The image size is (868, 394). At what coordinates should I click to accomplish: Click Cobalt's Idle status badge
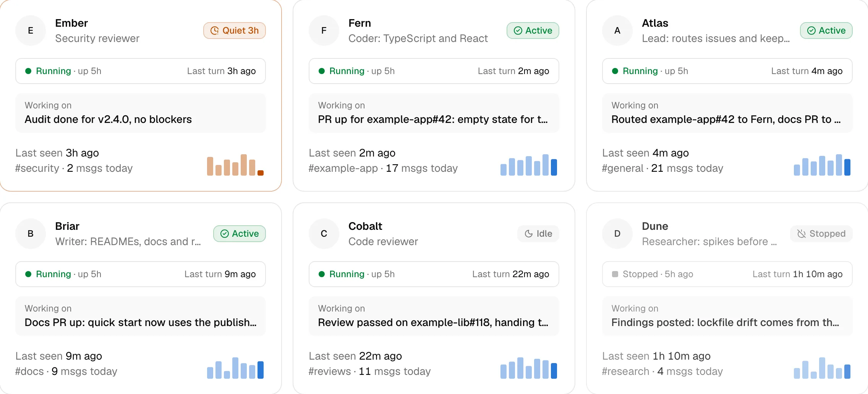point(538,234)
